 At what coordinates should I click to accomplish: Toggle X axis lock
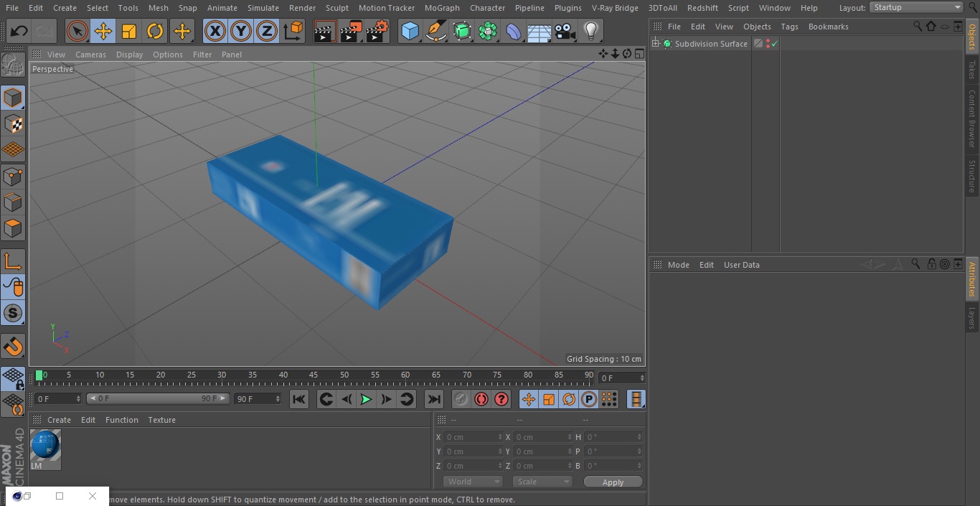pos(215,31)
